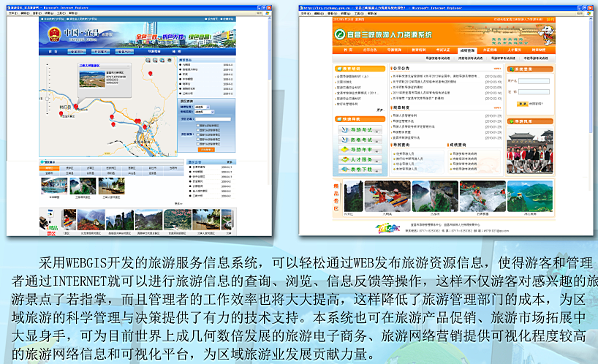This screenshot has width=598, height=364.
Task: Open the second dropdown in the 景区查询 panel
Action: tap(205, 111)
